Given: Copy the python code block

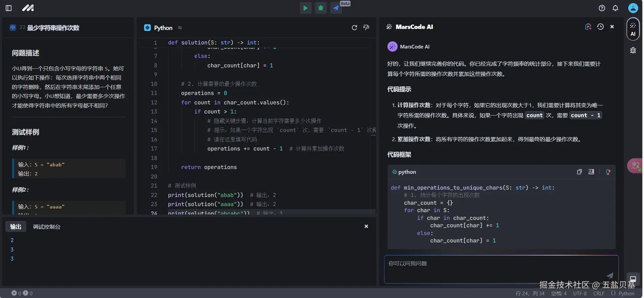Looking at the screenshot, I should (x=579, y=172).
